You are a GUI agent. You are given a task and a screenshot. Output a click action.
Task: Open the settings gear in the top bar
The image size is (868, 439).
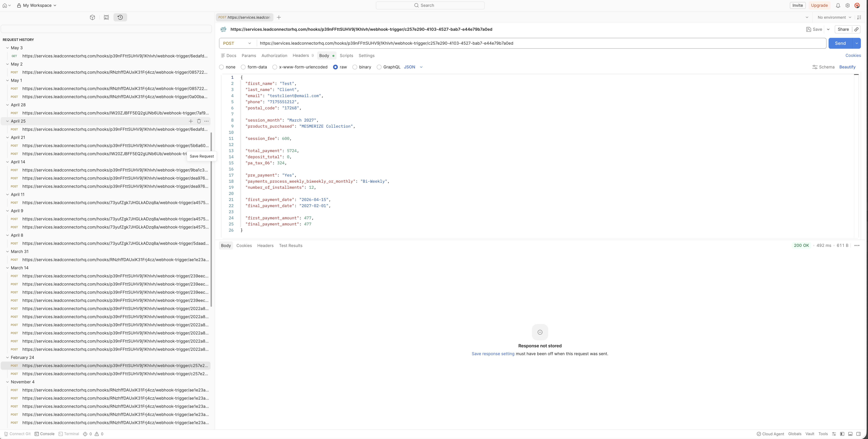(x=847, y=5)
